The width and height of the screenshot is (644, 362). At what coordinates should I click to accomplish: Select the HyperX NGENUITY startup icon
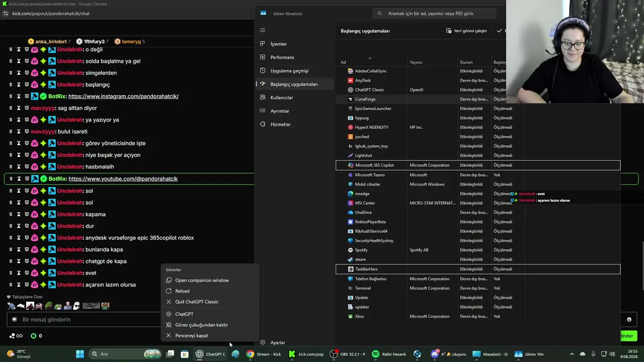tap(351, 127)
